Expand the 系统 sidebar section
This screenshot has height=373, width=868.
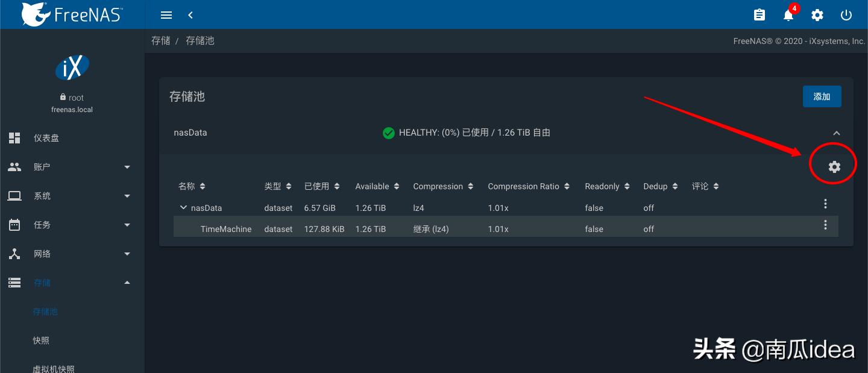42,195
